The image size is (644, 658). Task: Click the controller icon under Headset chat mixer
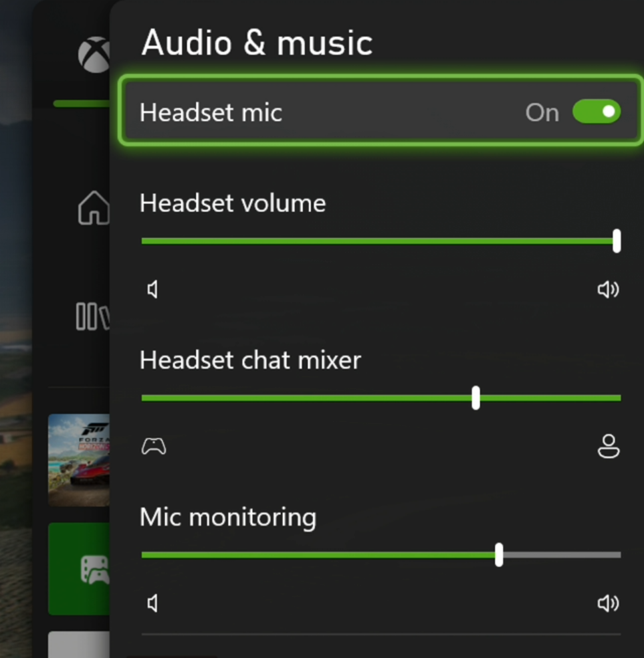pos(154,447)
